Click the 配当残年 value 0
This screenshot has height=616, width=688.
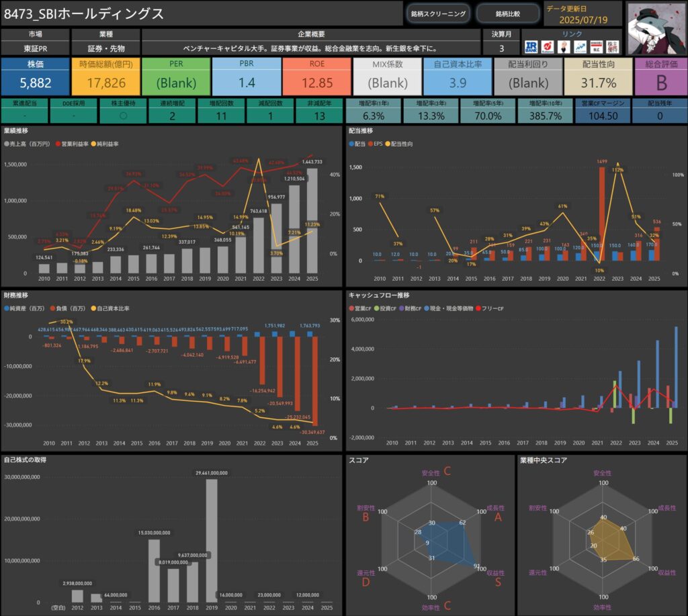660,116
